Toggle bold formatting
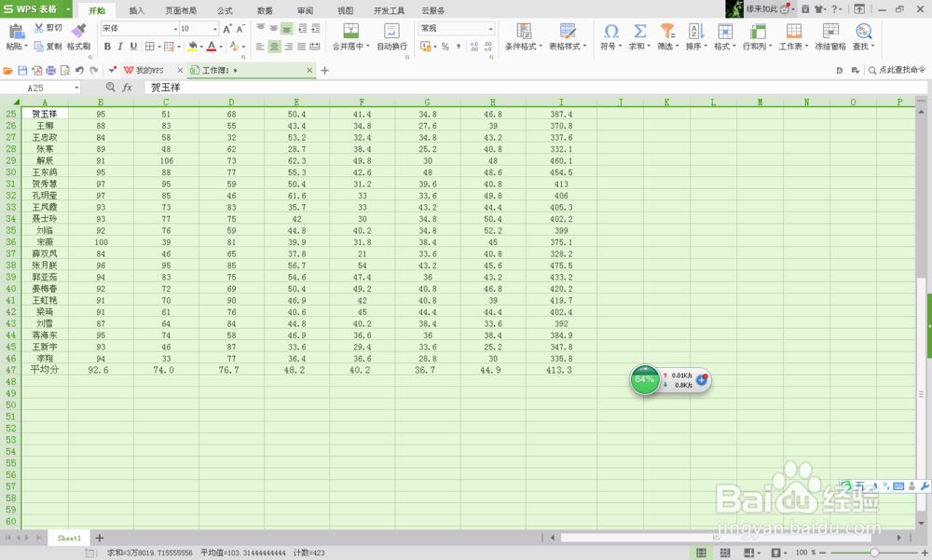This screenshot has height=560, width=932. (107, 47)
